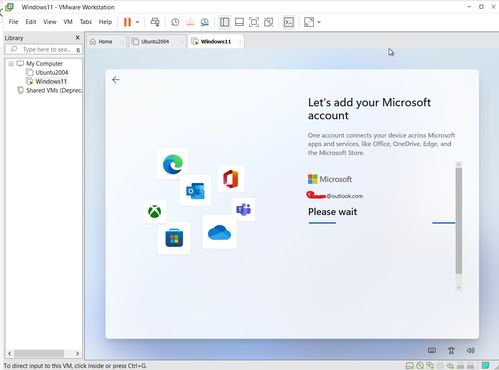This screenshot has width=499, height=370.
Task: Switch to Unity mode
Action: coord(269,22)
